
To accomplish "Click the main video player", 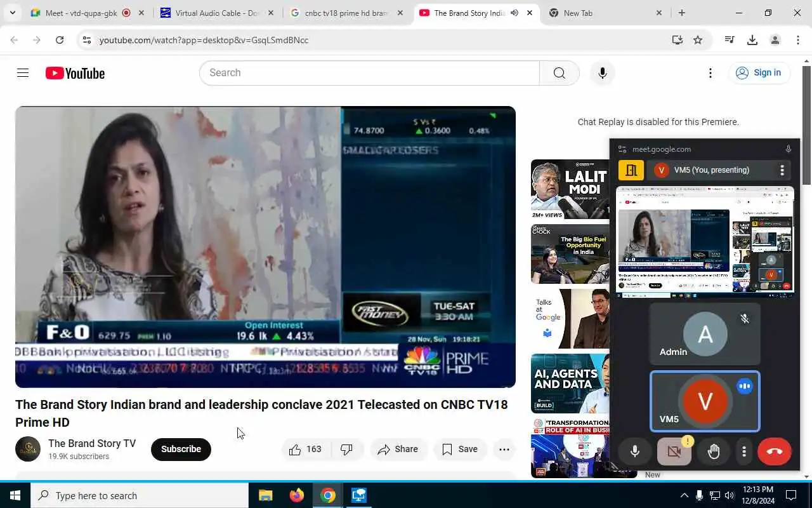I will pos(265,247).
